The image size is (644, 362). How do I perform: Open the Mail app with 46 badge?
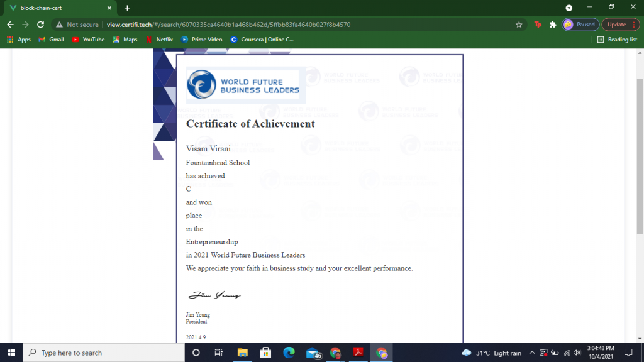[313, 353]
